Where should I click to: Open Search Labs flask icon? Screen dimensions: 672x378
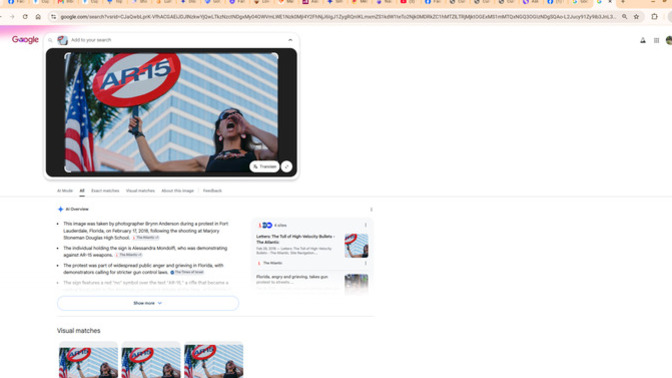coord(643,40)
